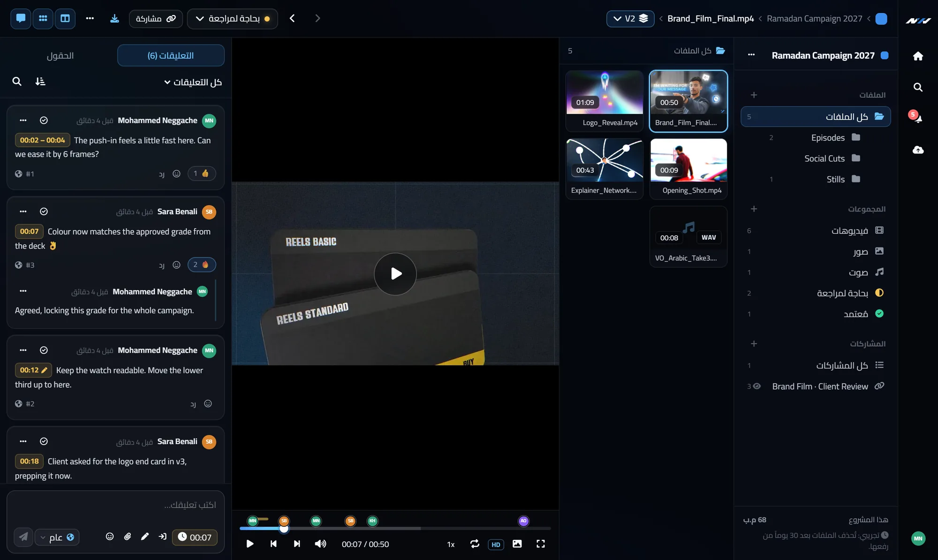Toggle the comments panel icon in top toolbar
This screenshot has height=560, width=938.
tap(21, 18)
